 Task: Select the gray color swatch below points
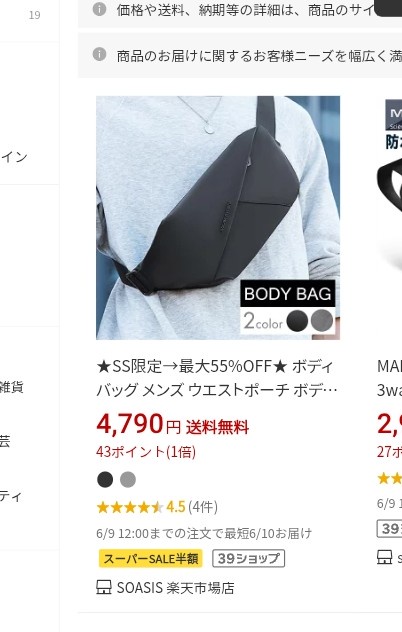(128, 479)
